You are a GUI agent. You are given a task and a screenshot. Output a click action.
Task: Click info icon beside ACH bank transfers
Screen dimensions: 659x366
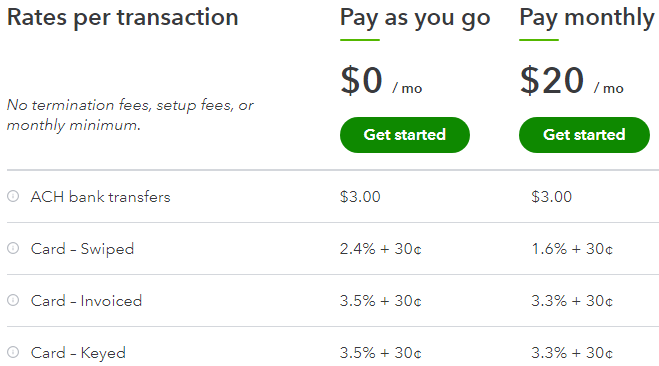coord(13,196)
